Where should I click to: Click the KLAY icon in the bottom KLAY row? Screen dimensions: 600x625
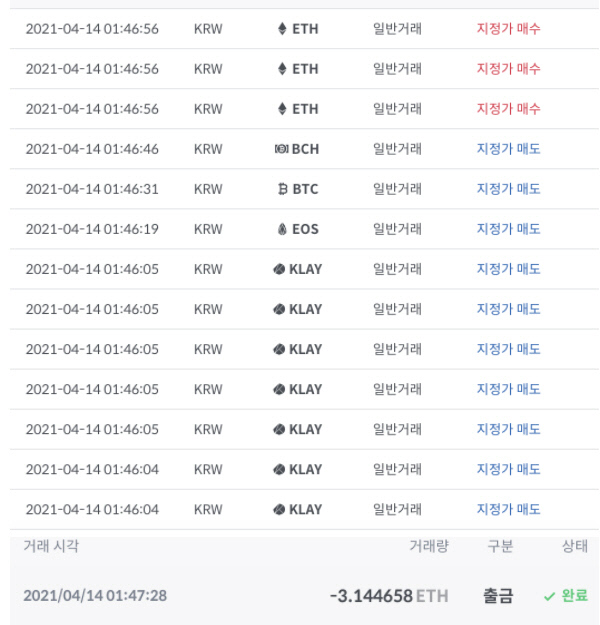click(x=278, y=509)
